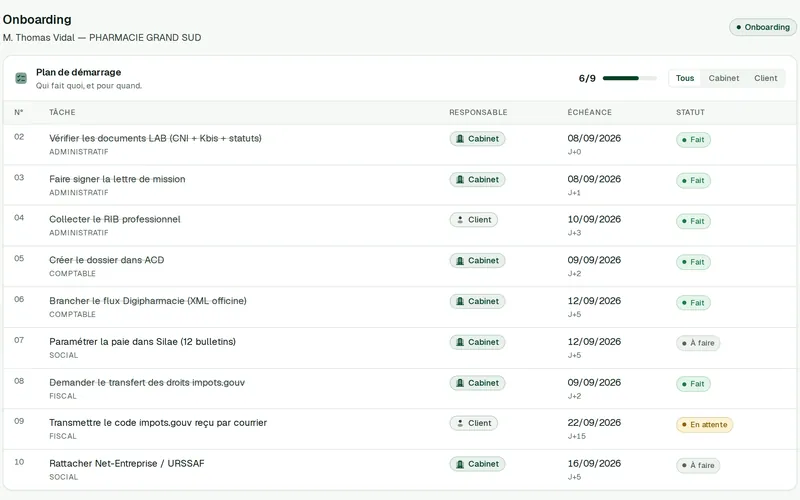Click the Responsable column header
This screenshot has height=500, width=800.
point(478,112)
